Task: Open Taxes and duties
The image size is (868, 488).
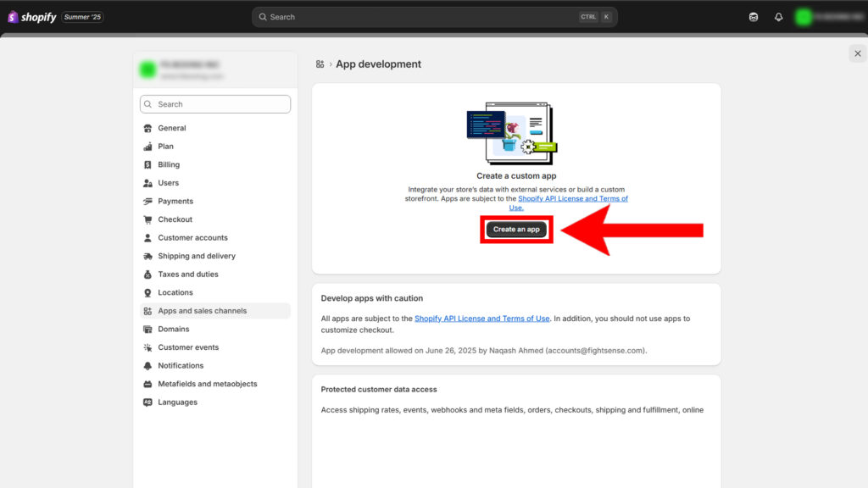Action: click(188, 274)
